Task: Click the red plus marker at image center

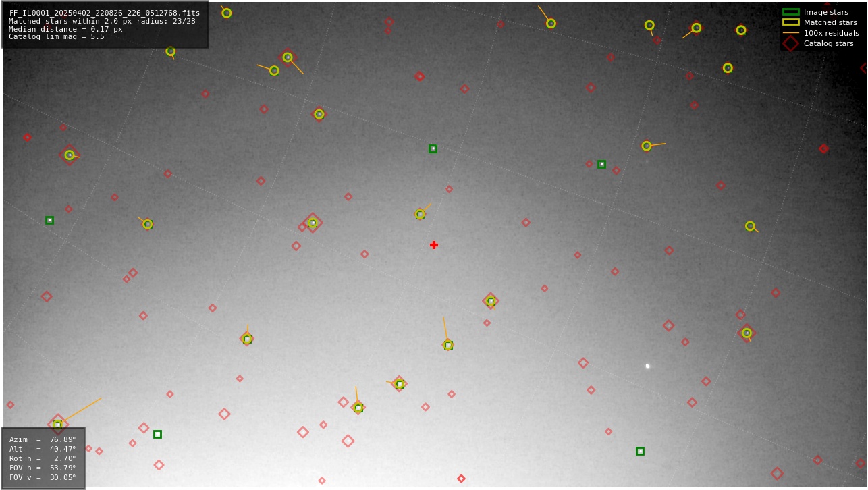Action: [x=434, y=245]
